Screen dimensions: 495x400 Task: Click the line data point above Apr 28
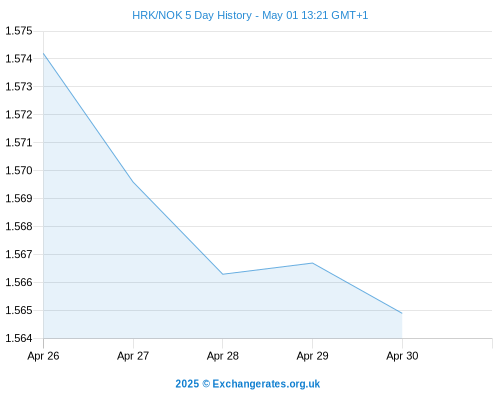[x=223, y=274]
